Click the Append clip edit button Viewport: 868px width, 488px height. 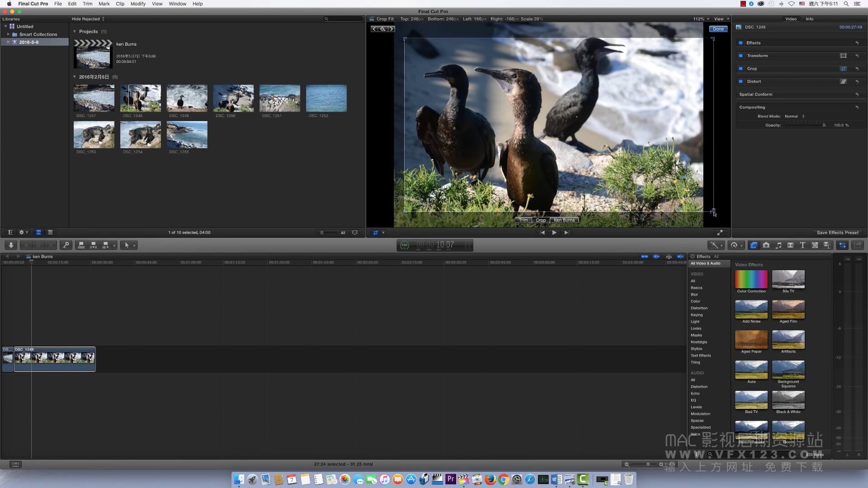tap(105, 245)
